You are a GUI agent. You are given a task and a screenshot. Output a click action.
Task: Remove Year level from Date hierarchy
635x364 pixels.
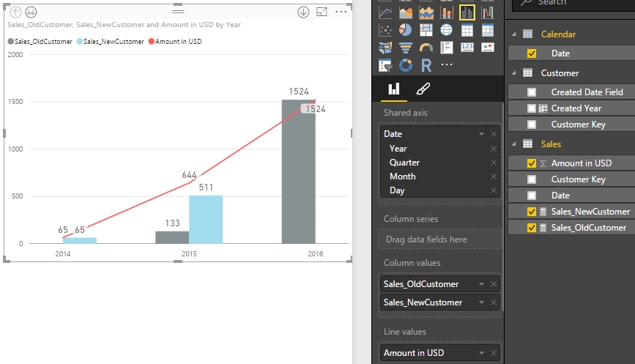494,149
